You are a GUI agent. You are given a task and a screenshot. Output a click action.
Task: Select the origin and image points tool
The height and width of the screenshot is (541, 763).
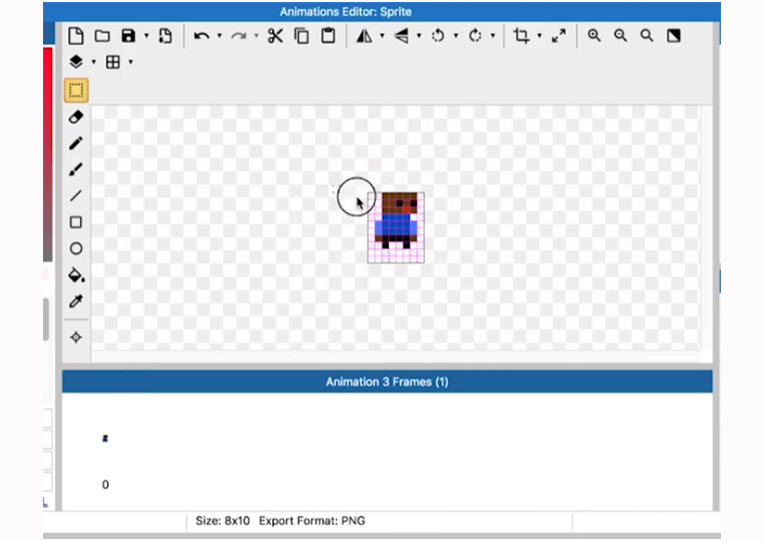(76, 337)
